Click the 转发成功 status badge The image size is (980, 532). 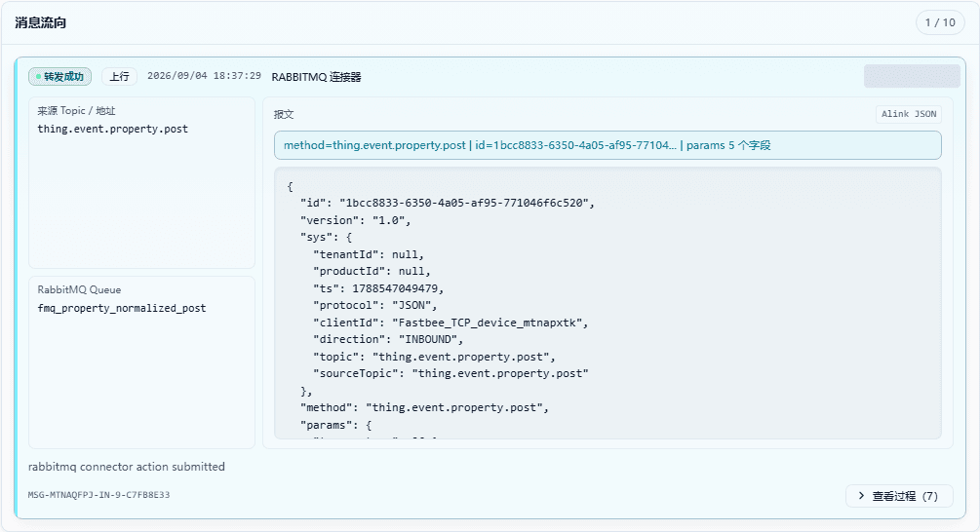(x=60, y=76)
